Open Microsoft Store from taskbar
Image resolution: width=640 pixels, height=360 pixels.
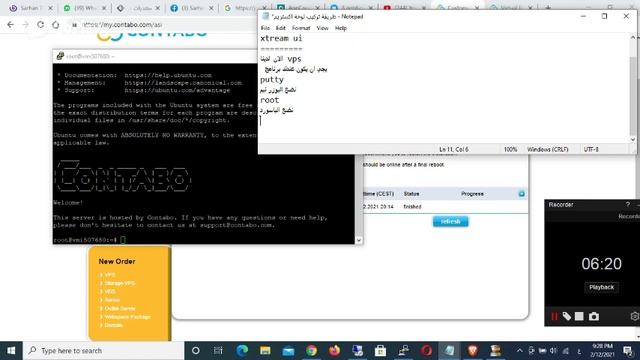click(x=380, y=351)
